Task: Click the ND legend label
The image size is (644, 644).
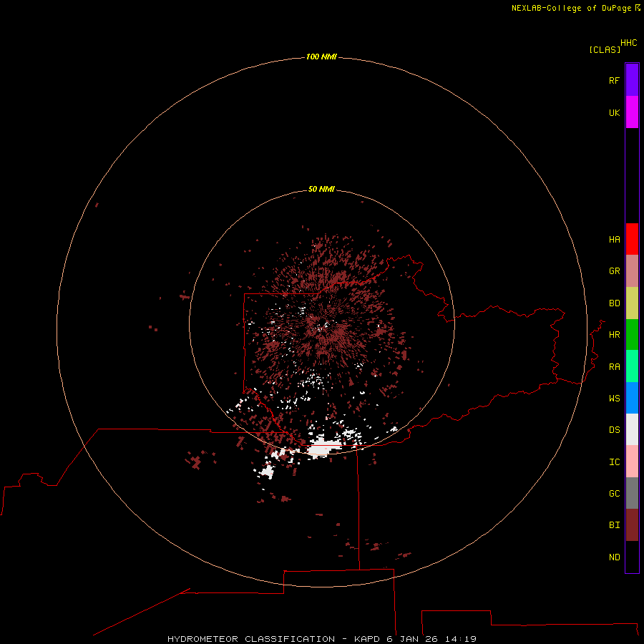Action: click(x=614, y=557)
